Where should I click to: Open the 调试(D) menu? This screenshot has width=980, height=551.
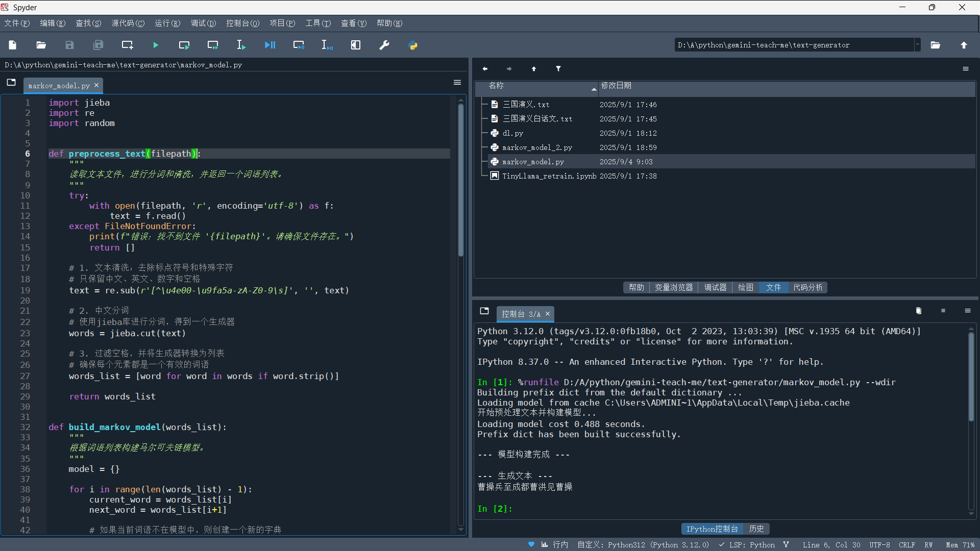coord(203,23)
